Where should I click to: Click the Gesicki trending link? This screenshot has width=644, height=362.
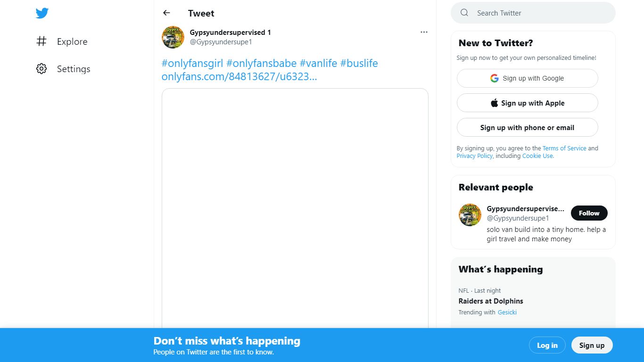pyautogui.click(x=507, y=312)
